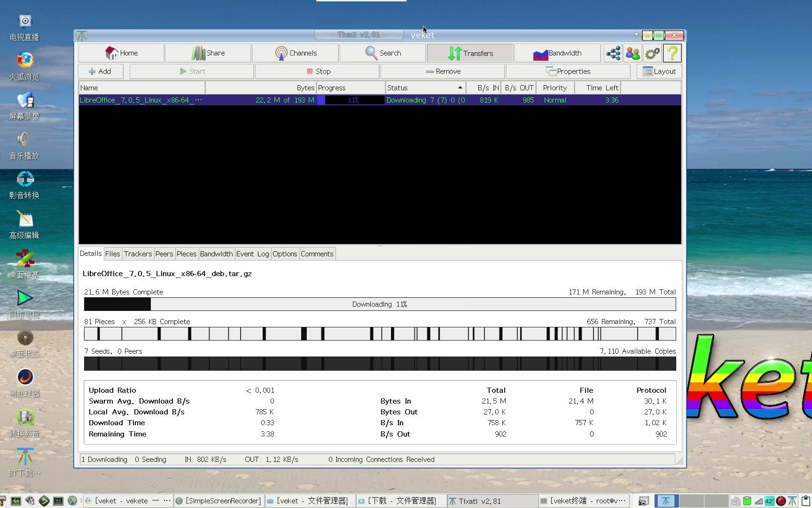
Task: Open the 影音转换 desktop icon
Action: pos(24,186)
